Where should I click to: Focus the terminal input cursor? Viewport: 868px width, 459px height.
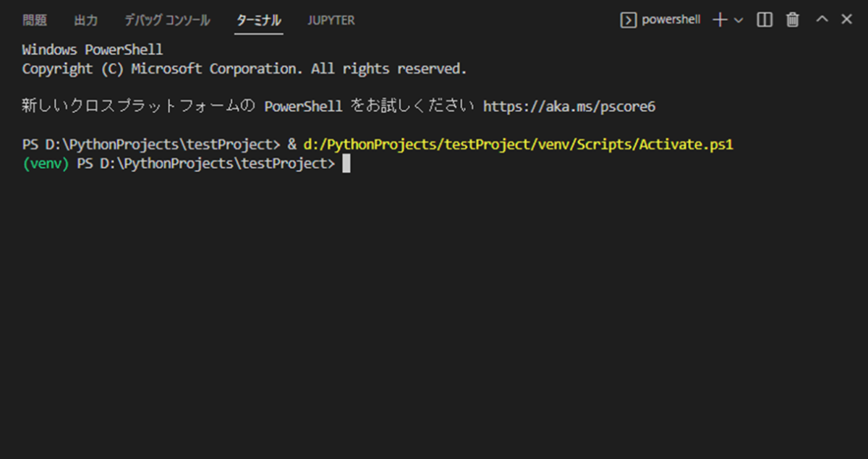[x=346, y=164]
